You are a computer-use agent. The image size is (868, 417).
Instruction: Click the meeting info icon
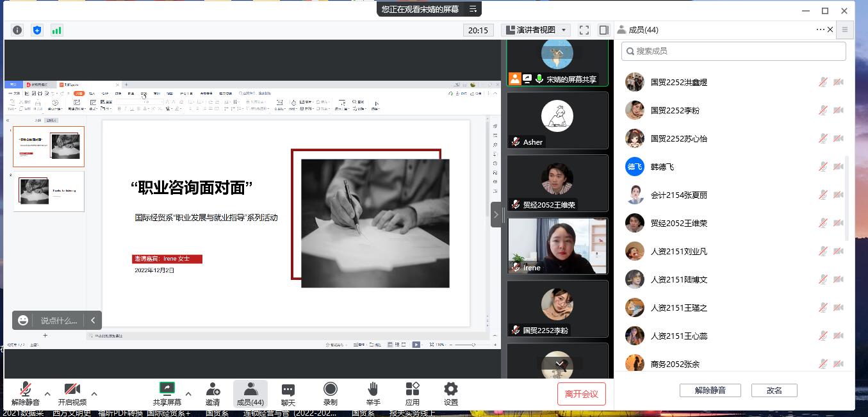pos(17,30)
